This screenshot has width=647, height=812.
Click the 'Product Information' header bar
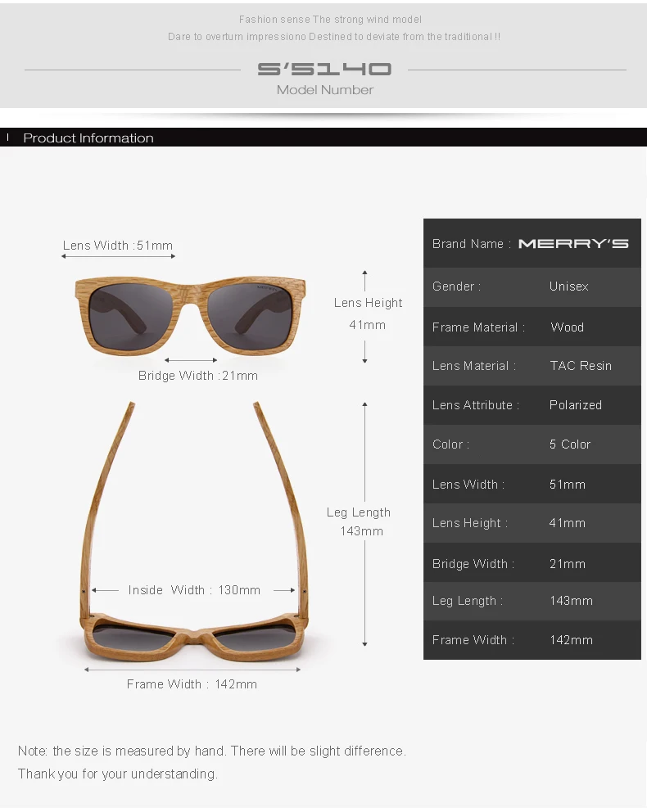click(323, 138)
